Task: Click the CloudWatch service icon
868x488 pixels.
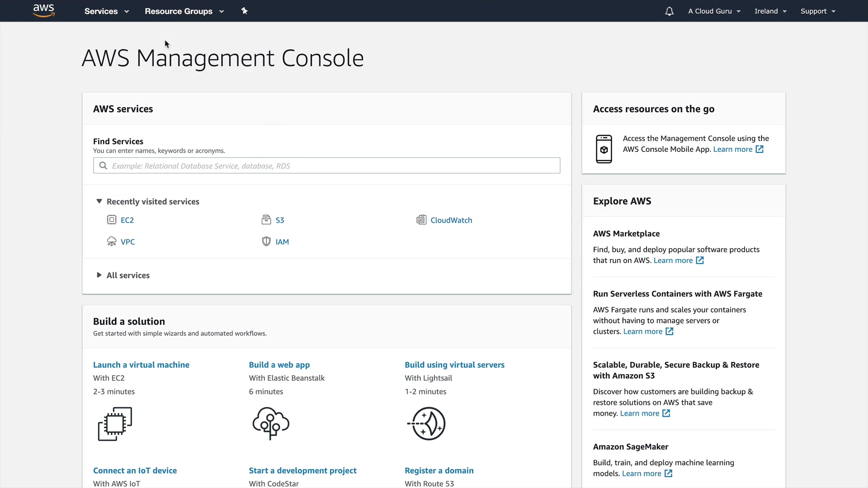Action: 421,220
